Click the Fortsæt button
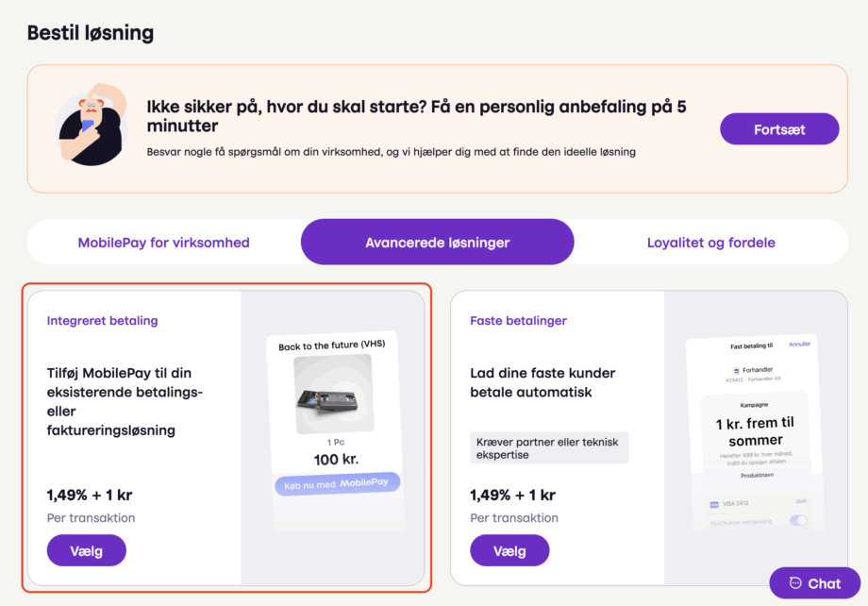The height and width of the screenshot is (606, 868). [x=779, y=129]
